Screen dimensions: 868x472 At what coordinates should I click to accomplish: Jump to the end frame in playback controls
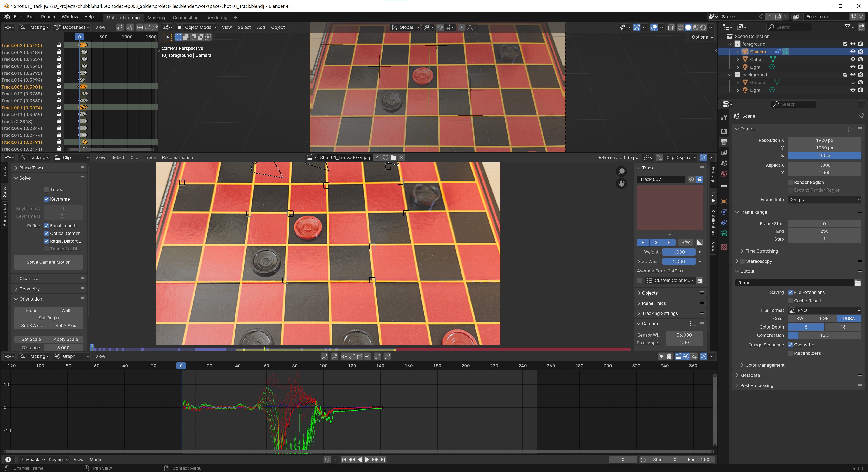tap(383, 460)
